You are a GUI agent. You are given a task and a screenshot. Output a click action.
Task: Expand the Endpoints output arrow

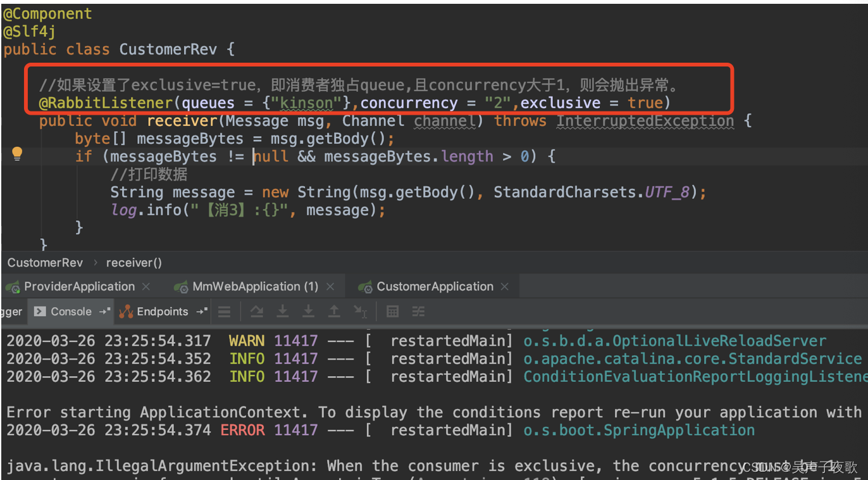(x=200, y=311)
